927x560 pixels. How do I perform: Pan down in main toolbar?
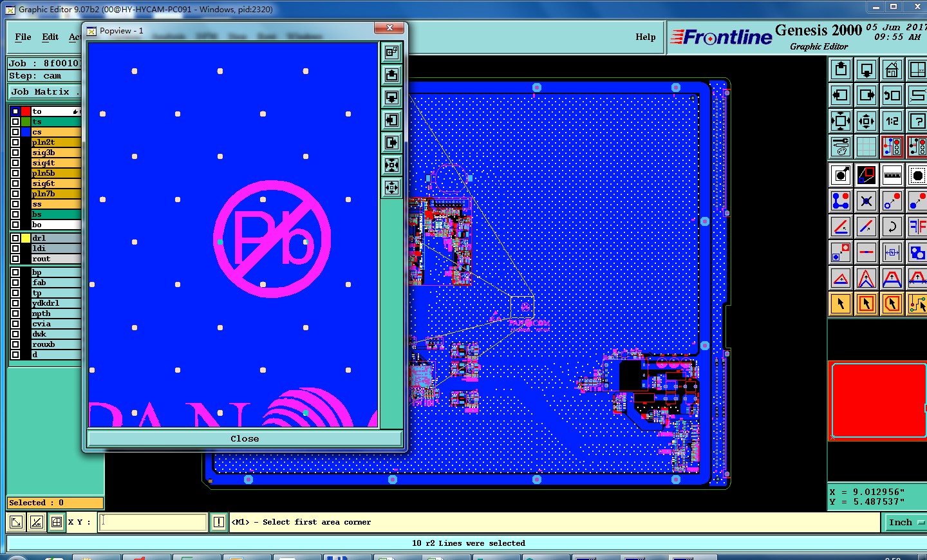tap(866, 70)
